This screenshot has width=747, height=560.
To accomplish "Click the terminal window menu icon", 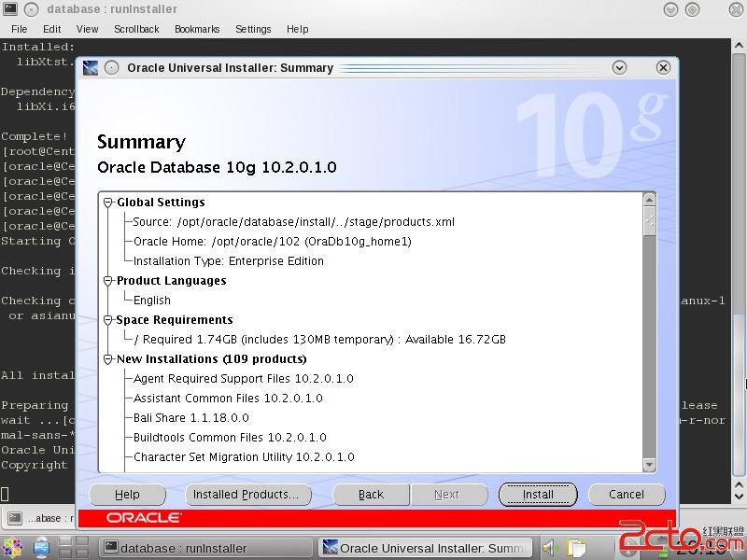I will [10, 8].
